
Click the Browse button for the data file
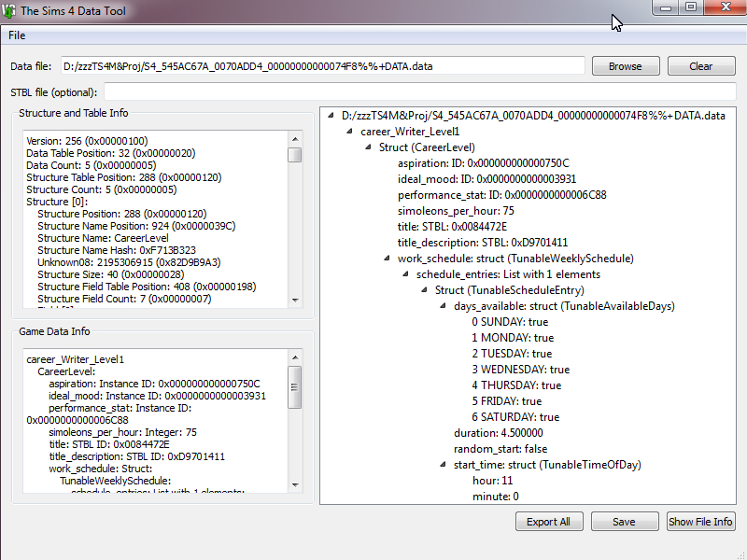coord(626,66)
